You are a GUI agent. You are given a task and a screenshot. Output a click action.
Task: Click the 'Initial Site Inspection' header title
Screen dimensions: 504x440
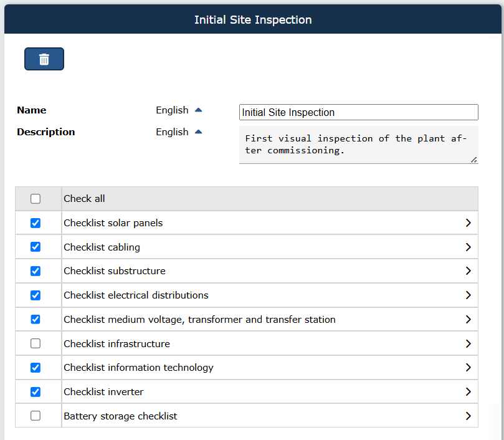click(253, 20)
